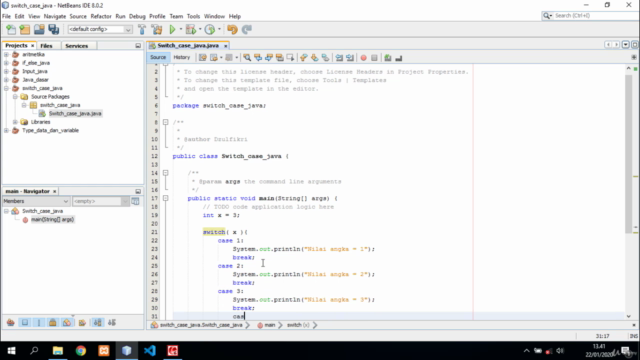The height and width of the screenshot is (360, 640).
Task: Click the Toggle Bookmark icon
Action: coord(325,58)
